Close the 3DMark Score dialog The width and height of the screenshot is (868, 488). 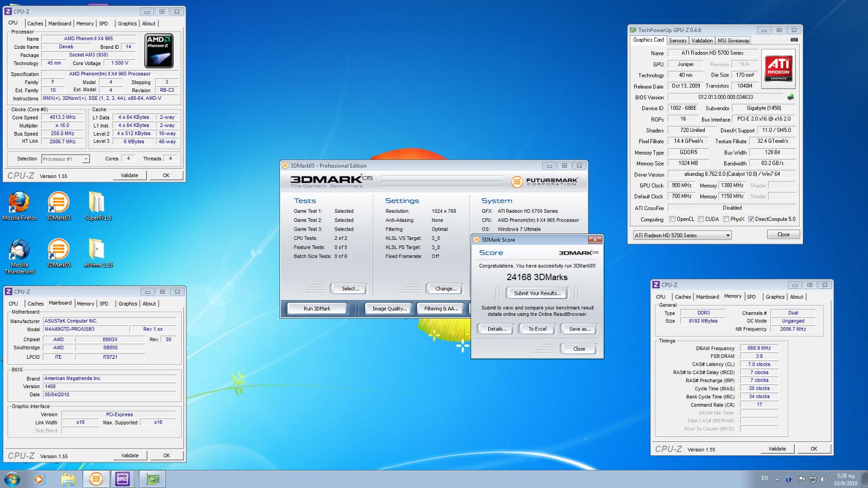click(x=595, y=239)
